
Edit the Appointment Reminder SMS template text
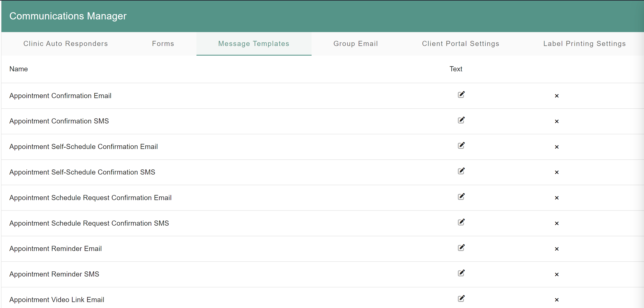tap(461, 273)
